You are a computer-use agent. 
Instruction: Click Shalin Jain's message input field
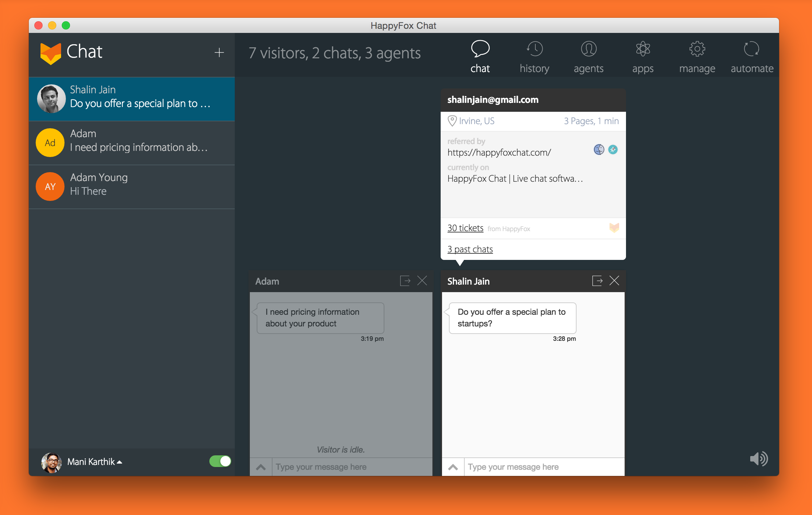coord(544,467)
